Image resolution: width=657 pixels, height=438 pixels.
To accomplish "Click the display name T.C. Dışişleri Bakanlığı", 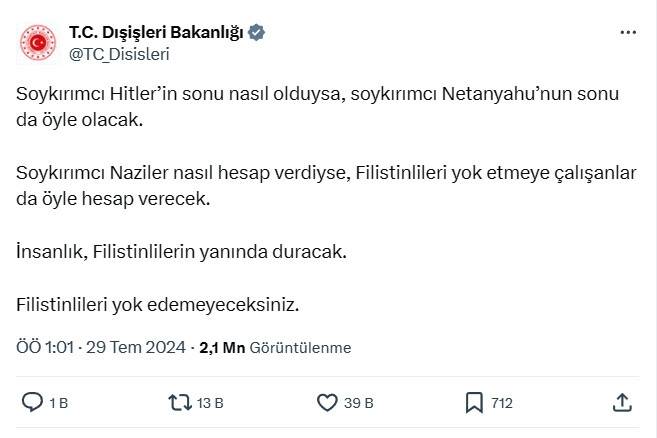I will [x=156, y=33].
